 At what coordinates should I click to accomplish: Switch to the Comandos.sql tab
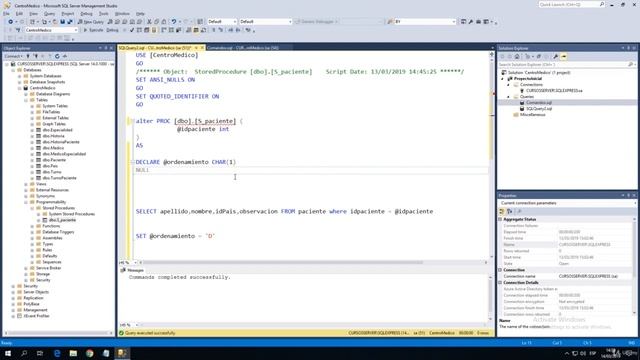click(242, 48)
